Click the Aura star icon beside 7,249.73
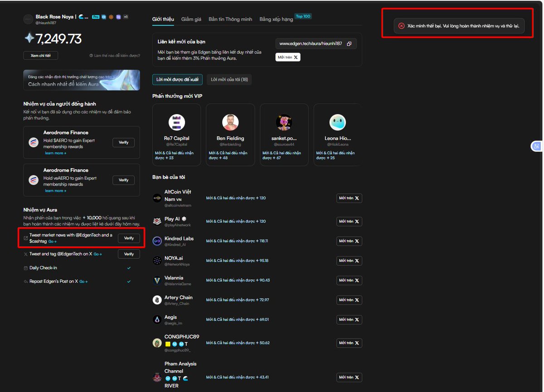The height and width of the screenshot is (392, 544). (x=29, y=39)
